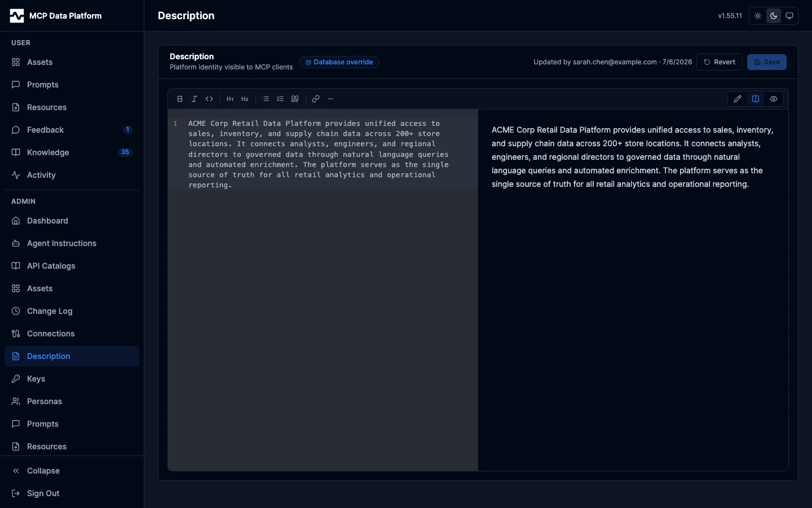
Task: Open Prompts under the ADMIN section
Action: coord(72,424)
